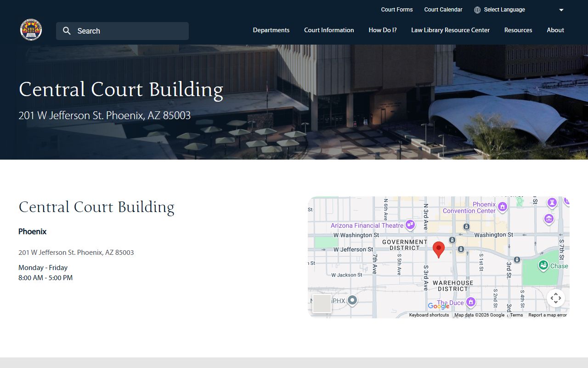Image resolution: width=588 pixels, height=368 pixels.
Task: Open the Court Information menu
Action: [329, 30]
